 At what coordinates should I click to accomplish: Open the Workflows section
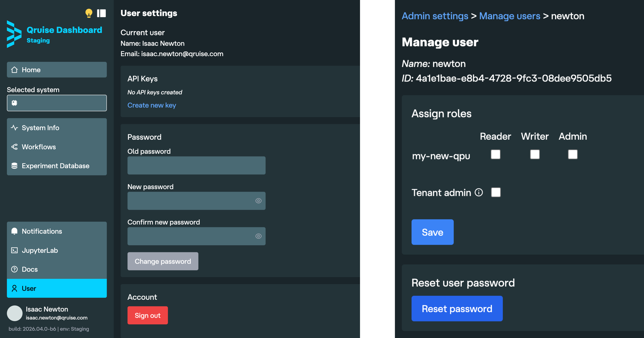pyautogui.click(x=57, y=147)
